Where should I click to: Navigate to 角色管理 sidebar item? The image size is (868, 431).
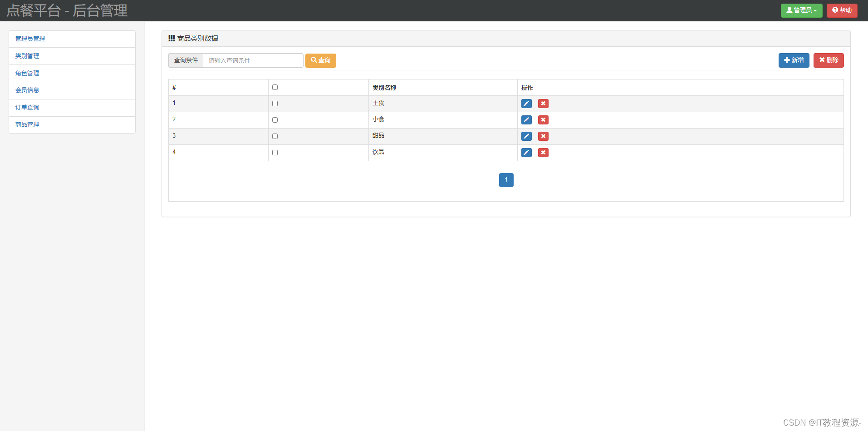pyautogui.click(x=72, y=73)
